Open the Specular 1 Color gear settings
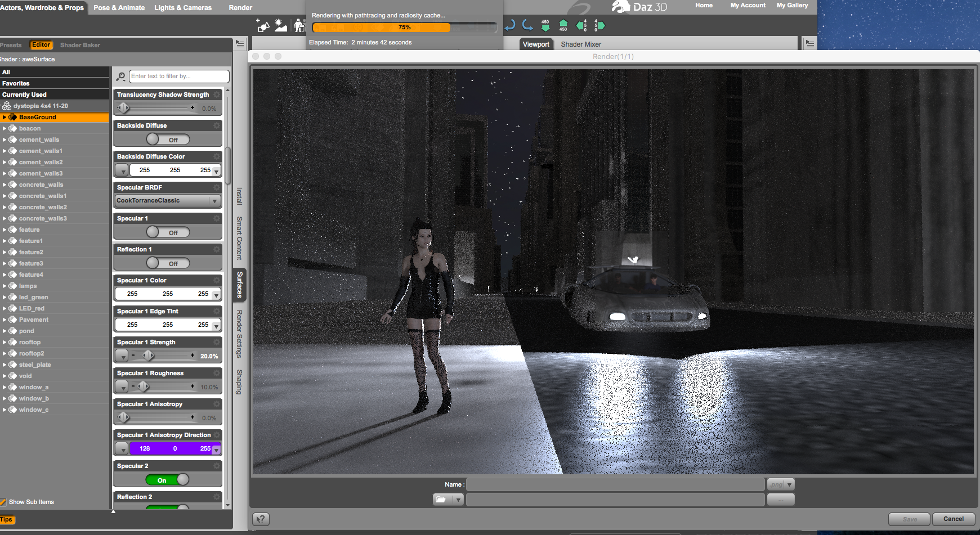 (217, 280)
